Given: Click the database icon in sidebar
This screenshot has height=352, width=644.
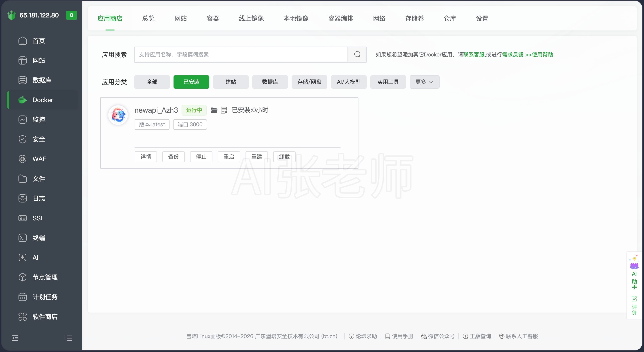Looking at the screenshot, I should [23, 80].
